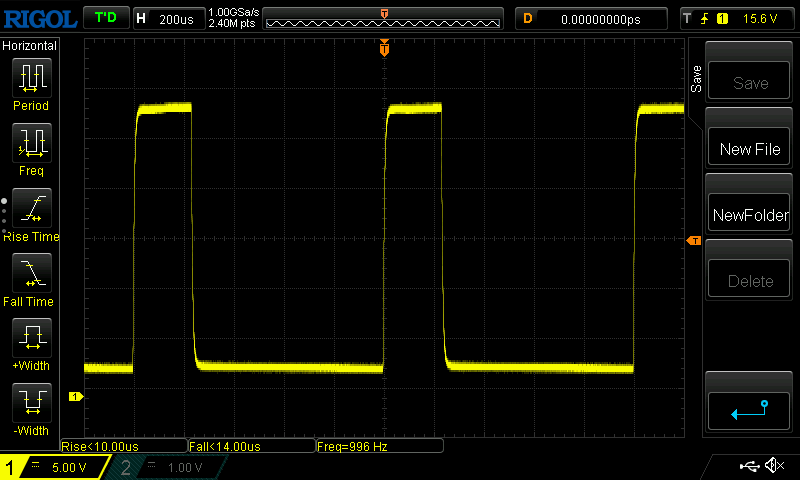Choose the Fall Time measurement icon
Screen dimensions: 800x480
(30, 272)
